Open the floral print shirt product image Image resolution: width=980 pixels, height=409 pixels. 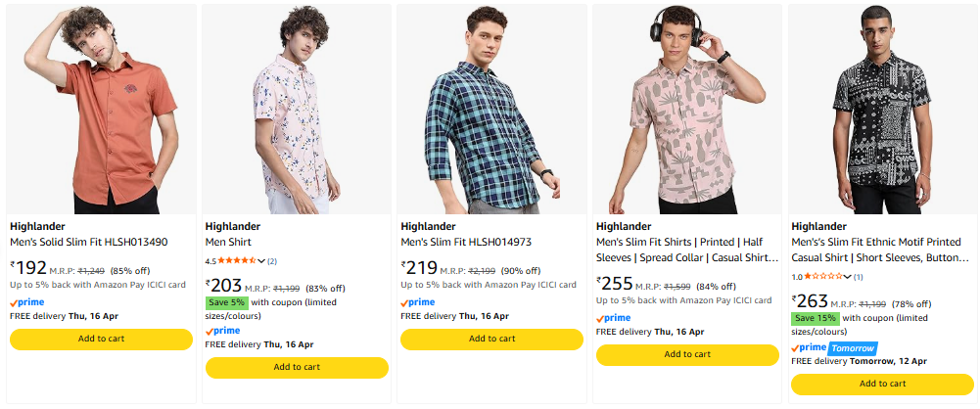click(x=297, y=108)
